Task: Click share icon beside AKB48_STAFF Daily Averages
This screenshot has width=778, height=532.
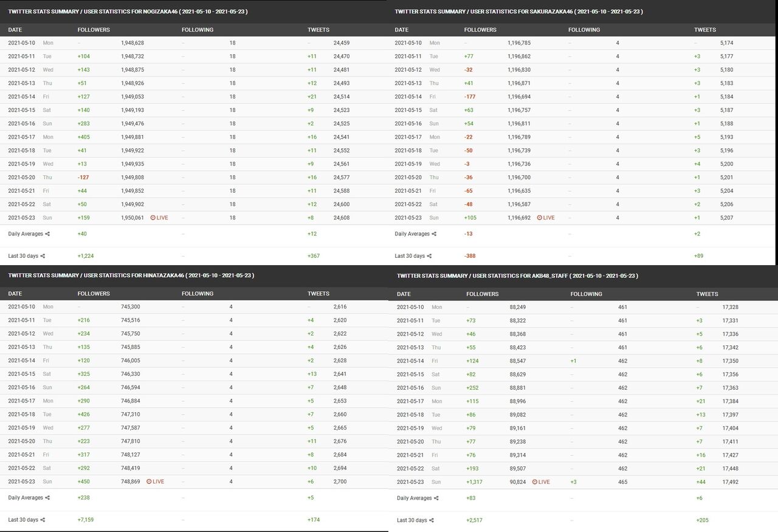Action: (x=436, y=499)
